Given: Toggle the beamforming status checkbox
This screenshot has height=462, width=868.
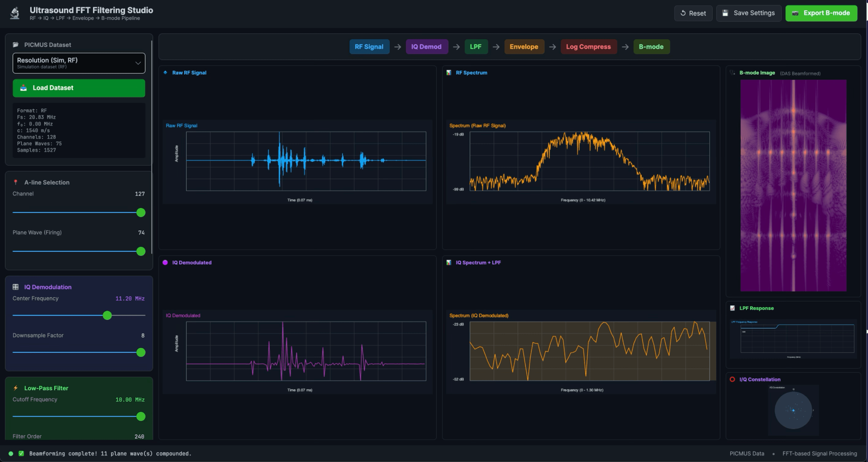Looking at the screenshot, I should (x=21, y=453).
